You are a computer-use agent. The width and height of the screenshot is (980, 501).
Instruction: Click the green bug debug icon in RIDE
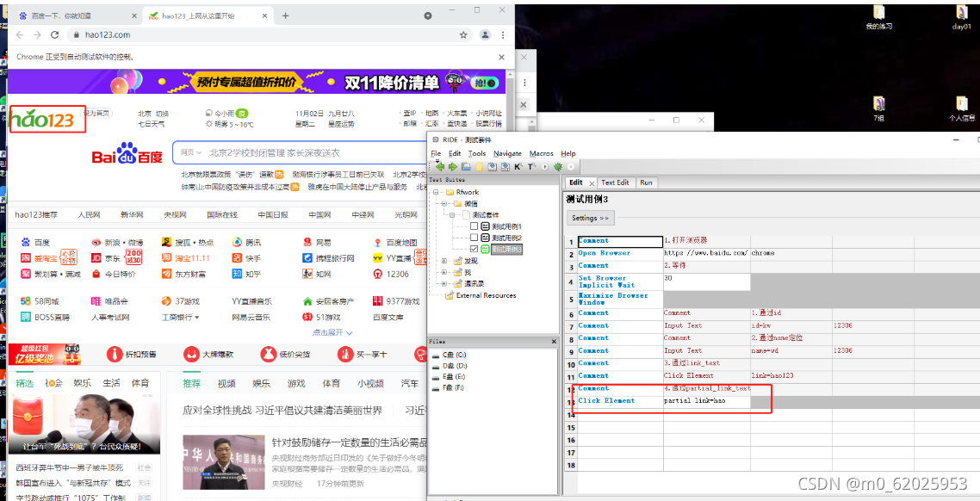click(x=558, y=168)
